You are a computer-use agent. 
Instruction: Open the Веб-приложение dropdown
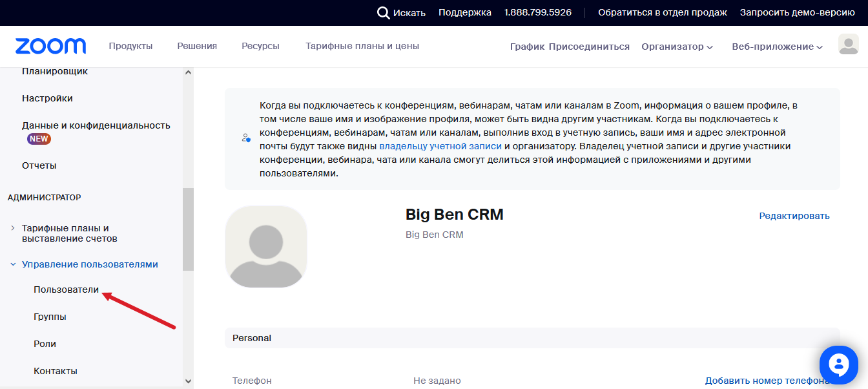777,47
